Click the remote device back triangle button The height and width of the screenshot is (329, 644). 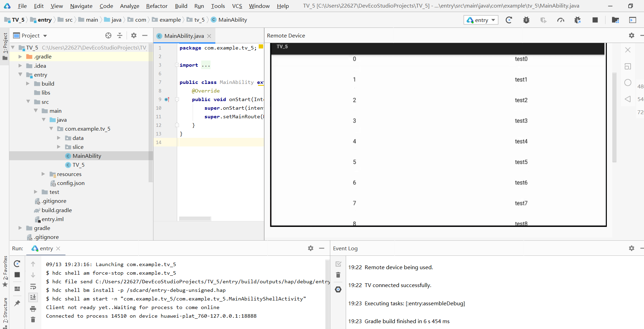pyautogui.click(x=628, y=99)
